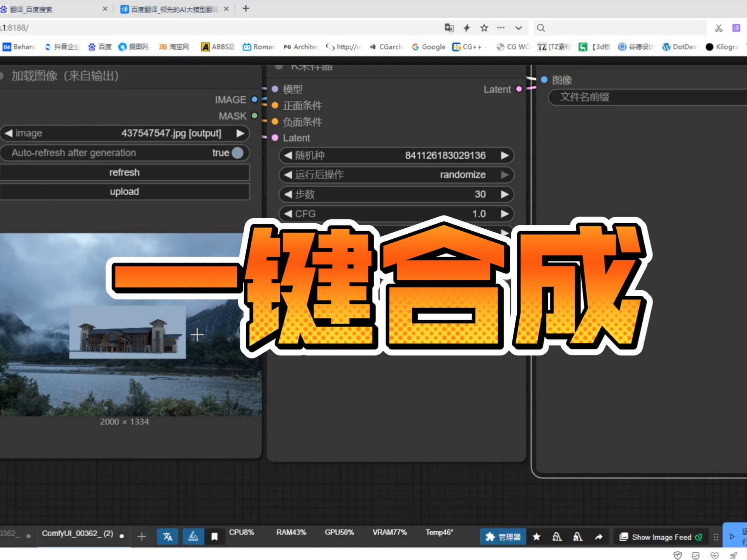
Task: Bookmark this page with star icon
Action: (x=484, y=28)
